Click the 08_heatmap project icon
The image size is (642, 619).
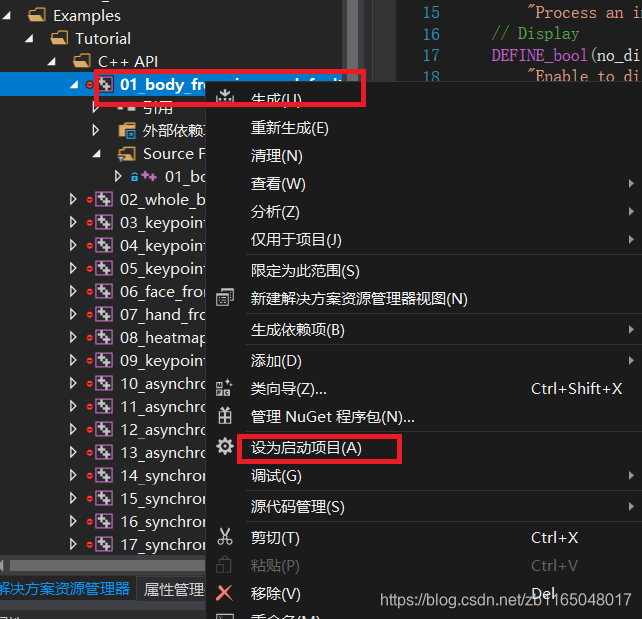pos(104,337)
